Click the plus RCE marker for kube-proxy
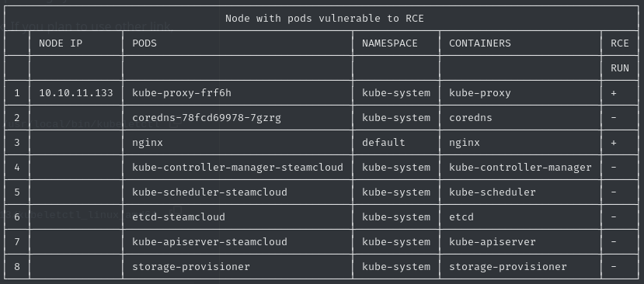 pyautogui.click(x=614, y=93)
